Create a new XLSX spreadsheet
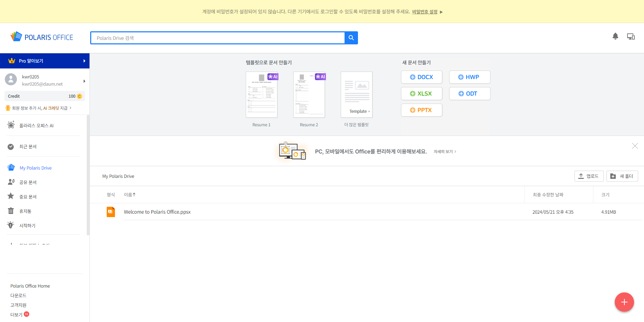 click(x=422, y=94)
